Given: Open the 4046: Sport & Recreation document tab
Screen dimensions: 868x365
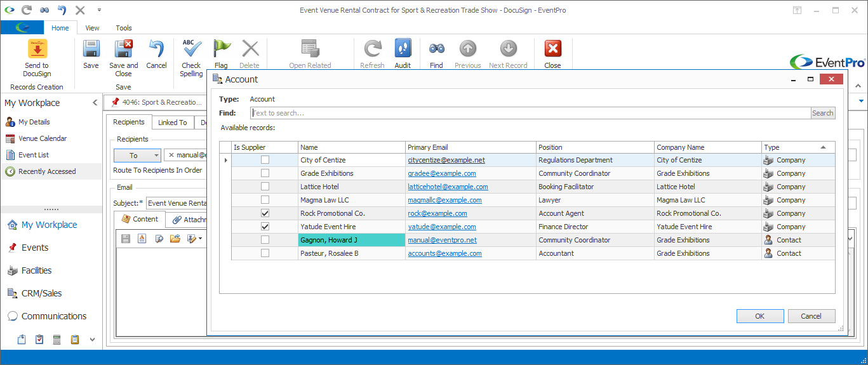Looking at the screenshot, I should click(x=156, y=102).
